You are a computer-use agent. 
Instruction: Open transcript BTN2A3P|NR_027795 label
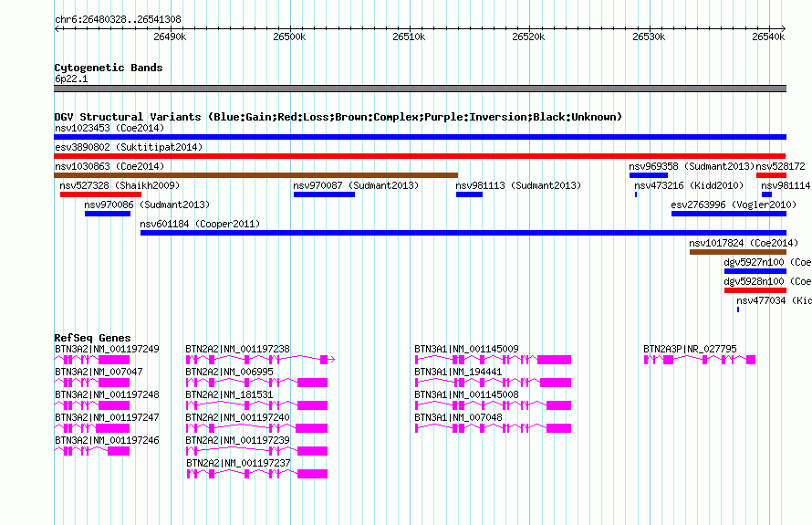(x=690, y=350)
